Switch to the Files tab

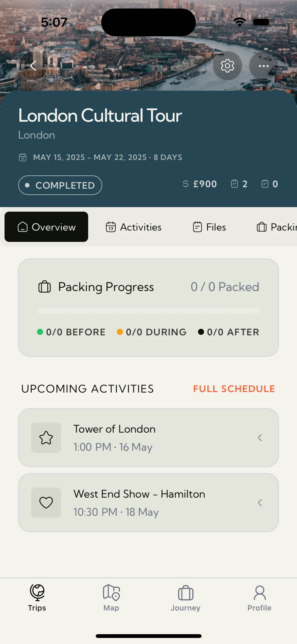pos(209,227)
